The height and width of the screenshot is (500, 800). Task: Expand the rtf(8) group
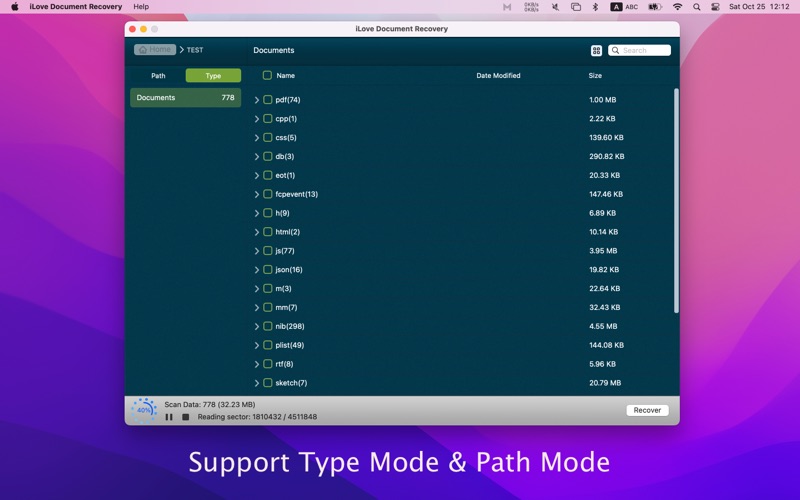(x=257, y=364)
